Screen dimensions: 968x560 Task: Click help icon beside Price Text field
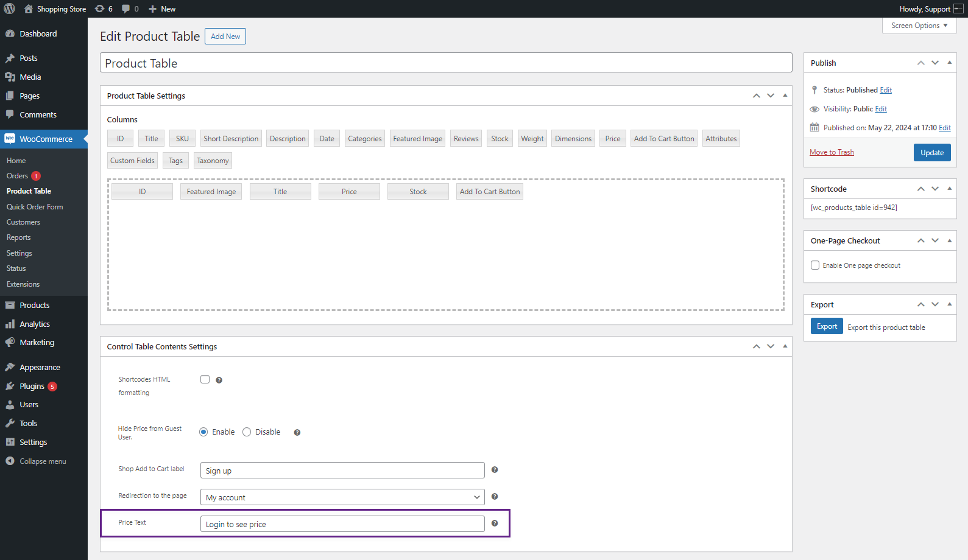[x=495, y=523]
